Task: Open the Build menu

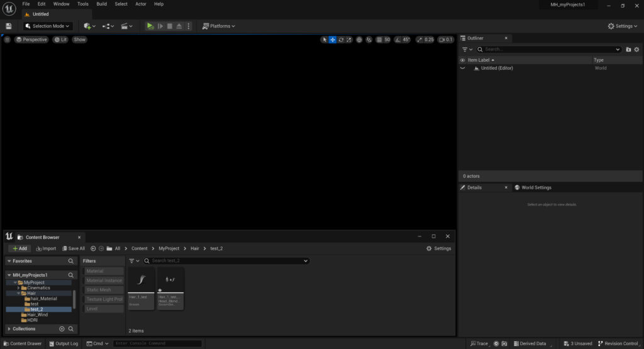Action: tap(101, 4)
